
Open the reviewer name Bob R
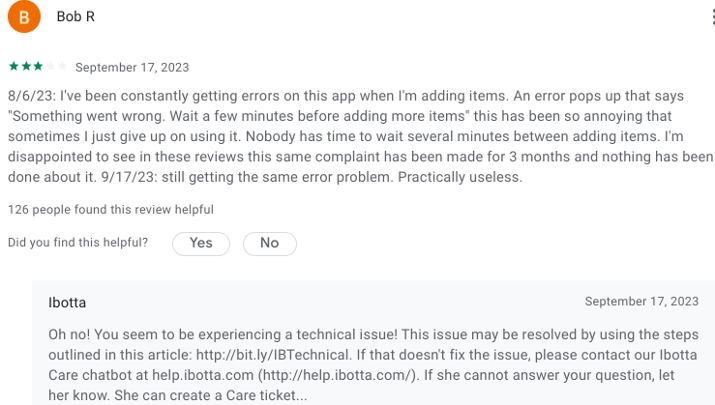tap(76, 17)
